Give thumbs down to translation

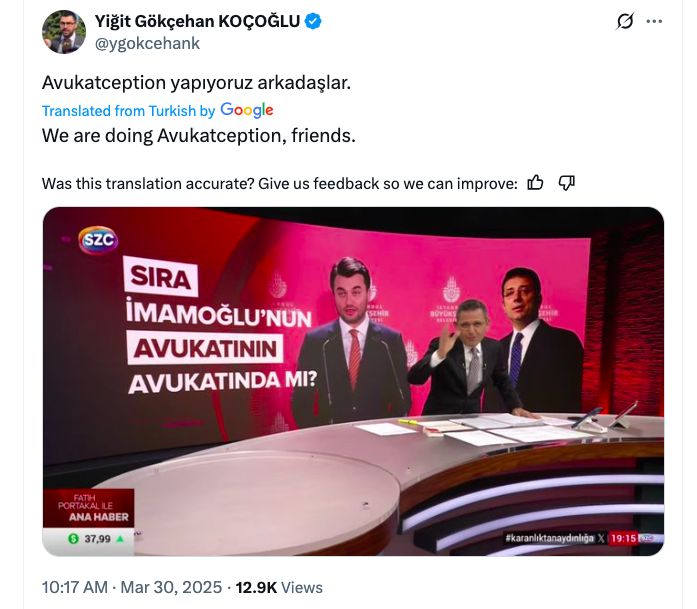(x=566, y=183)
